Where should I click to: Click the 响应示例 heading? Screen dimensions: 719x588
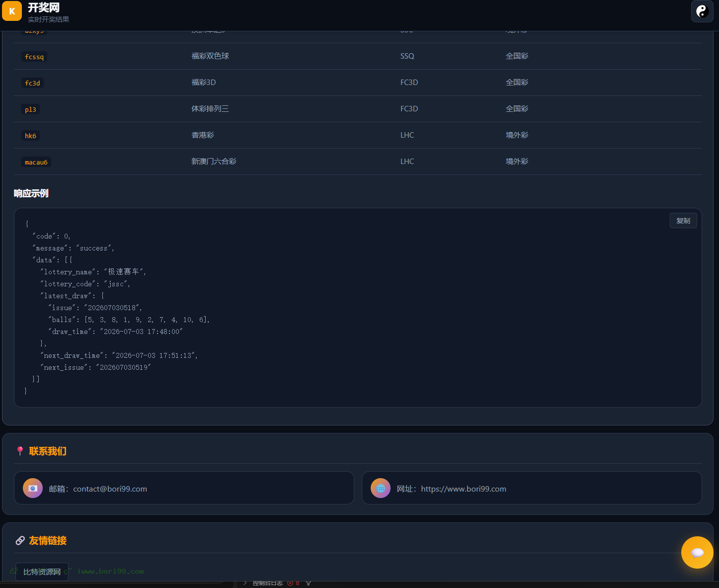pos(31,193)
